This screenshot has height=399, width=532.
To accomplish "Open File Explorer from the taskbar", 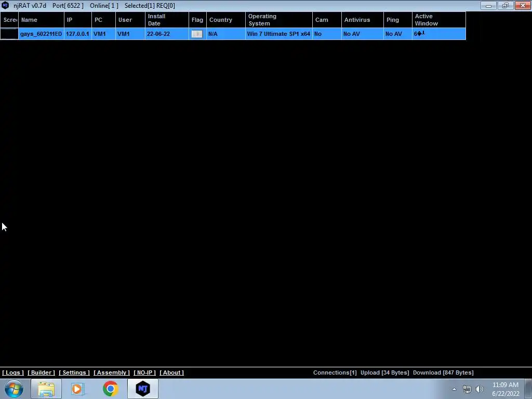I will pos(46,389).
